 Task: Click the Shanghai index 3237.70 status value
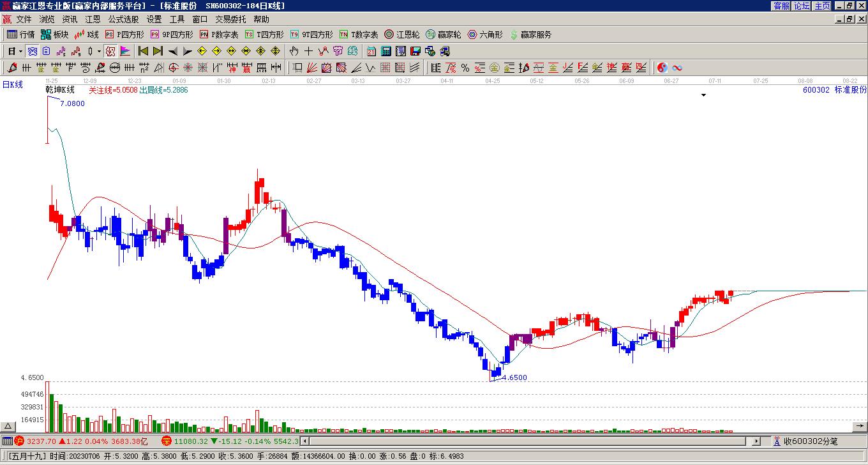[x=41, y=441]
